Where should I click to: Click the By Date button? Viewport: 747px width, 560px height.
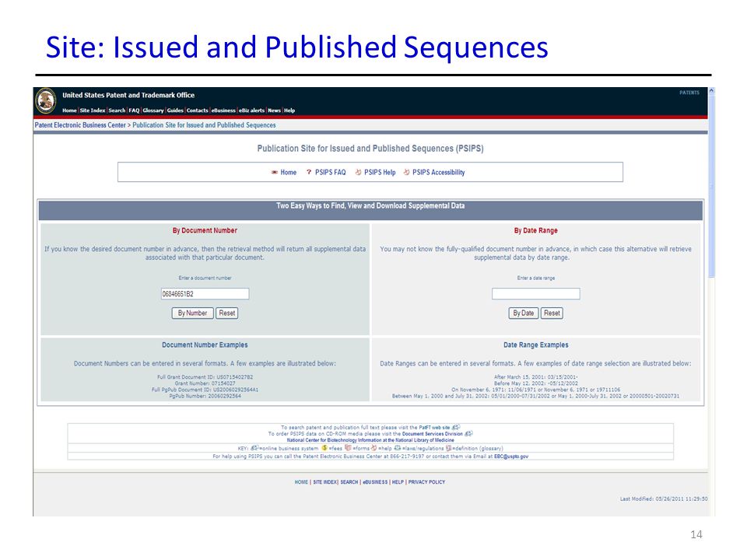[x=523, y=313]
